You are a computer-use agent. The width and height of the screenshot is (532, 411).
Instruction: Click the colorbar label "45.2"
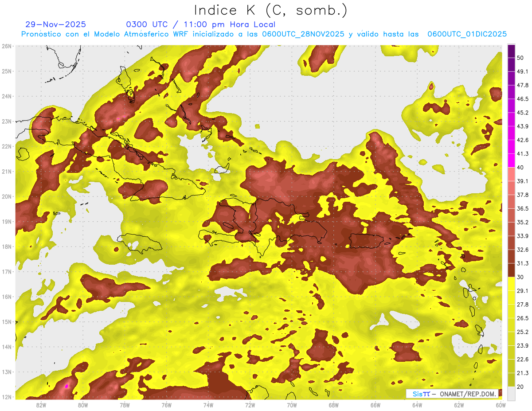click(523, 113)
